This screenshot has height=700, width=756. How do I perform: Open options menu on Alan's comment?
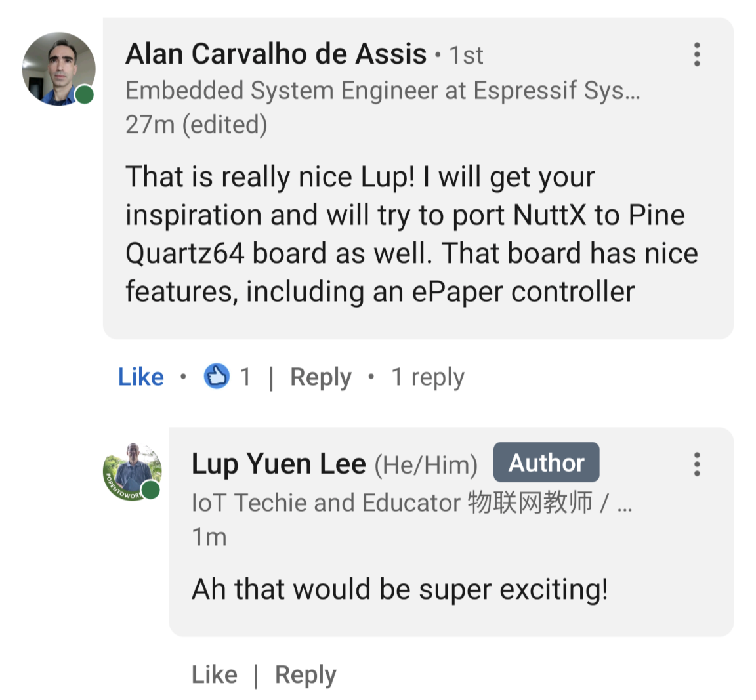697,54
